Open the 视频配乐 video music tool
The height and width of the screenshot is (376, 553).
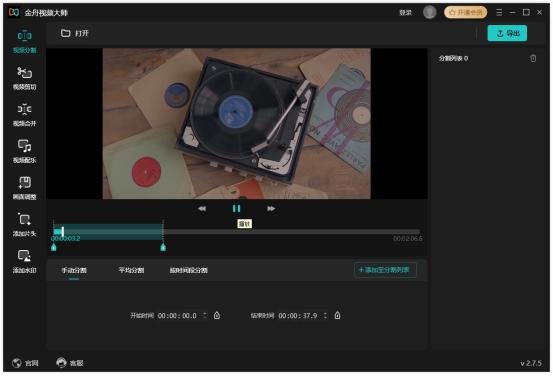tap(24, 151)
